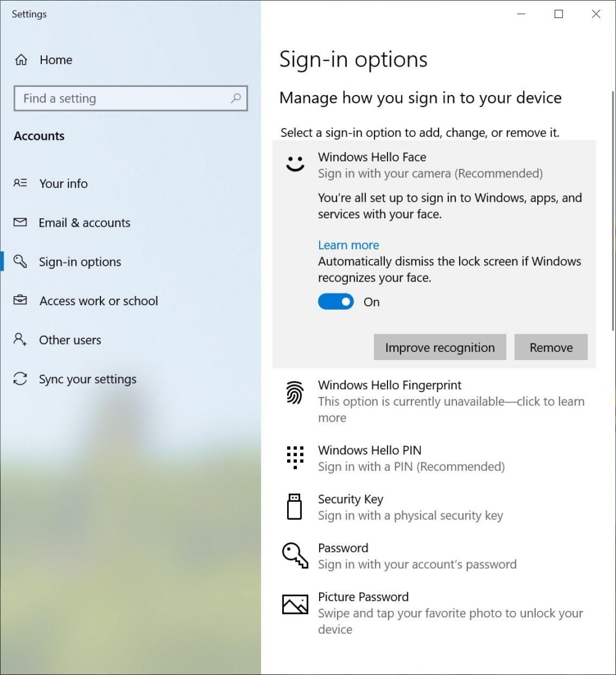Viewport: 616px width, 675px height.
Task: Click 'Sign in with a PIN (Recommended)' text
Action: [x=411, y=467]
